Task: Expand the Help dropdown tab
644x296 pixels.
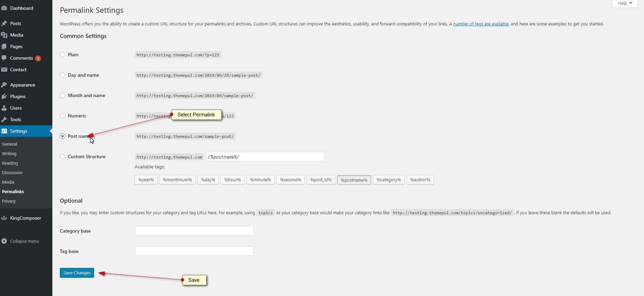Action: (625, 3)
